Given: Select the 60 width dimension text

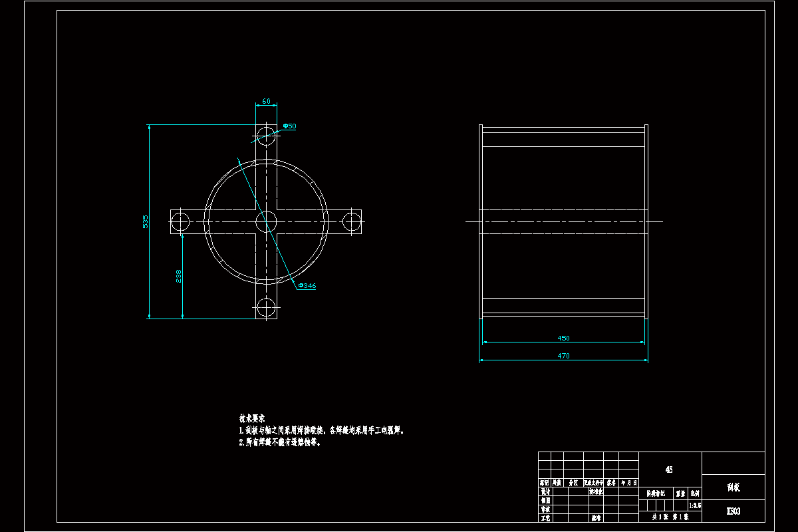Looking at the screenshot, I should coord(266,101).
